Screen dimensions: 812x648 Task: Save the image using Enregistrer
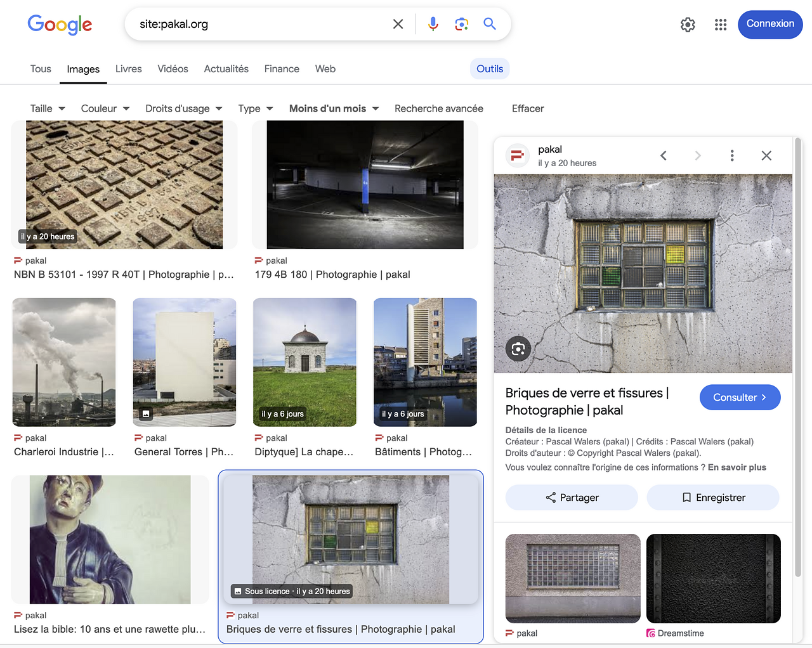(712, 497)
